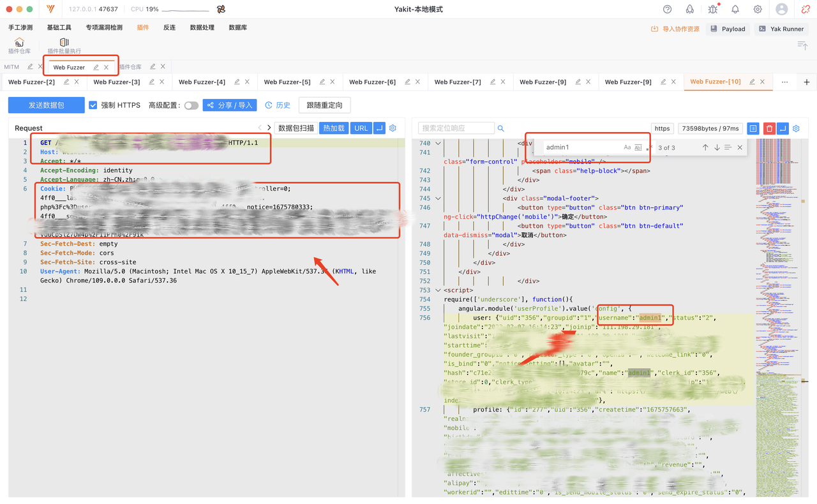The image size is (817, 504).
Task: Switch to the MITM tab
Action: coord(11,67)
